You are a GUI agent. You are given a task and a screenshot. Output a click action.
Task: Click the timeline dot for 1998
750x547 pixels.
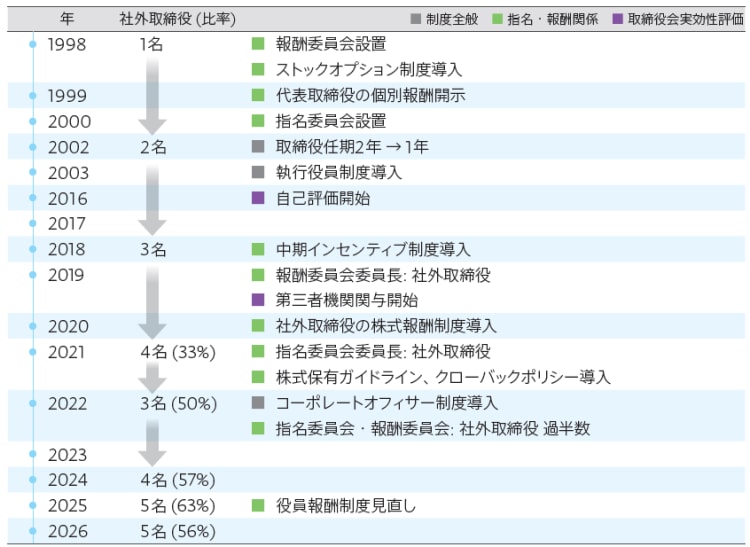[33, 44]
